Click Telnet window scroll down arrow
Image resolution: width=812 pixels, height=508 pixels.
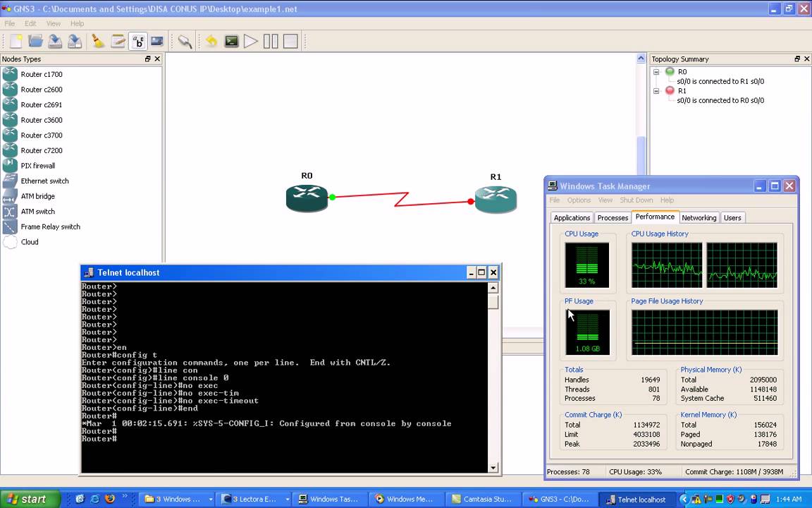(493, 467)
